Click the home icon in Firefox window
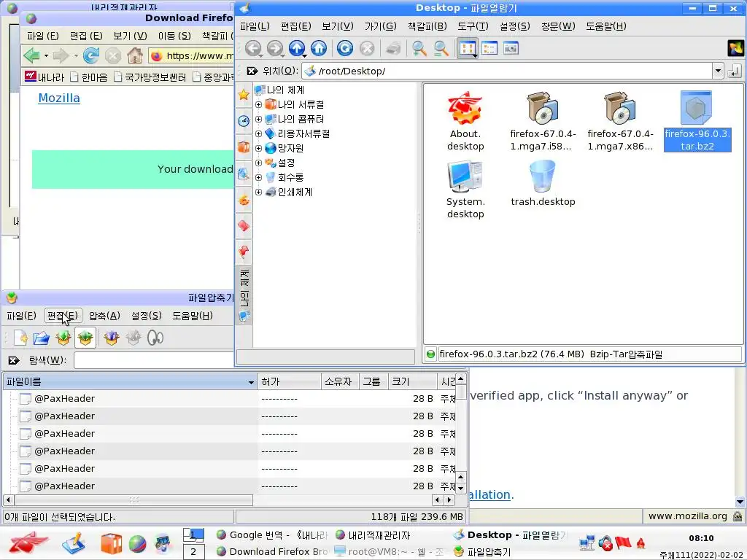 (135, 55)
